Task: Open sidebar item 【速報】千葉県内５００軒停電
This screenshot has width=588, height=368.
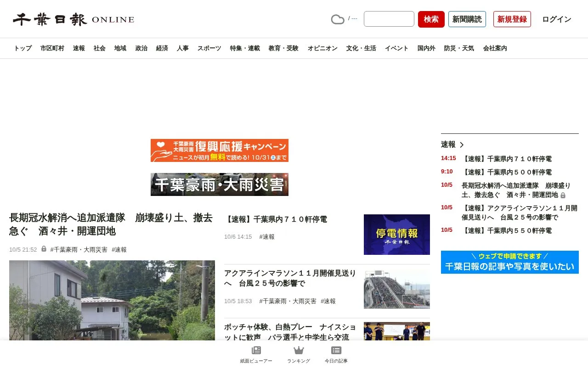Action: (x=507, y=172)
